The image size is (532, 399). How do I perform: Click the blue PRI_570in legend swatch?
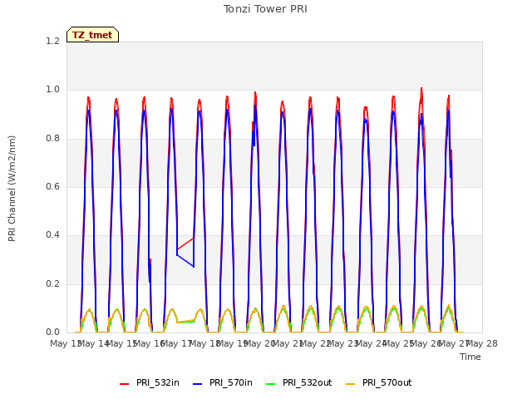click(x=198, y=383)
